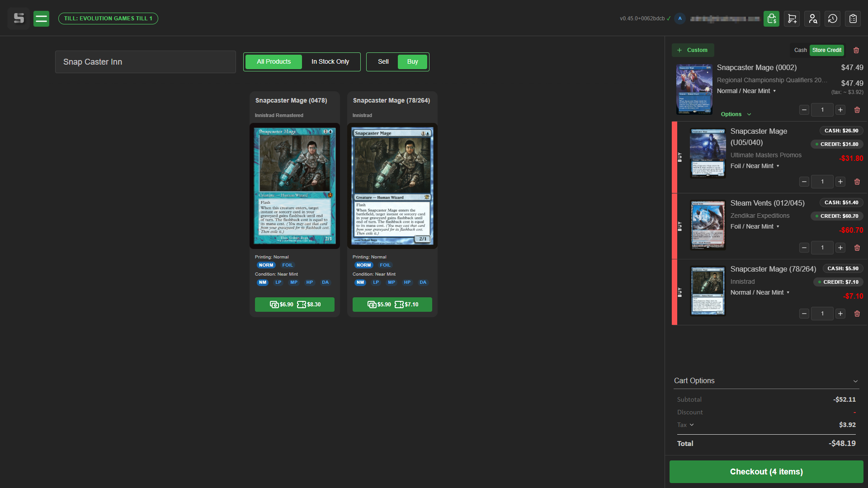This screenshot has width=868, height=488.
Task: Select All Products tab
Action: tap(273, 61)
